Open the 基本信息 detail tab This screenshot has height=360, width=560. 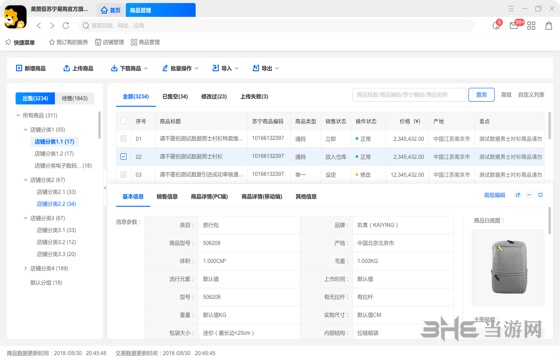133,196
